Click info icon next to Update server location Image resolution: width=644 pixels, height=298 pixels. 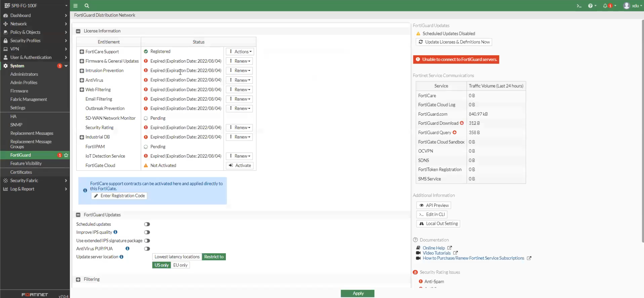click(121, 257)
